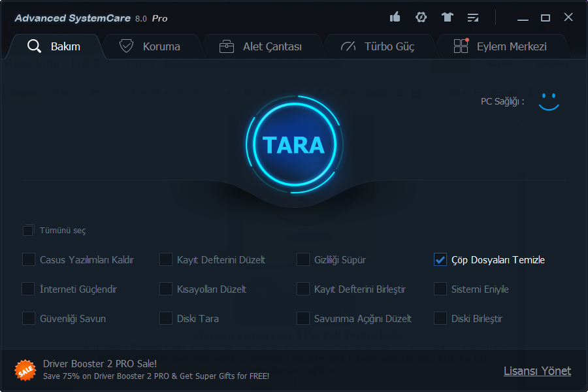Screen dimensions: 588x392
Task: Click the Türbo Güç speedometer icon
Action: [x=348, y=46]
